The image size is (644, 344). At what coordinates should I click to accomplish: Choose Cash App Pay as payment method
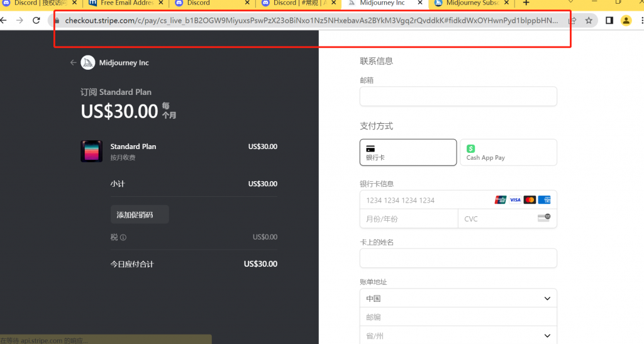[508, 152]
